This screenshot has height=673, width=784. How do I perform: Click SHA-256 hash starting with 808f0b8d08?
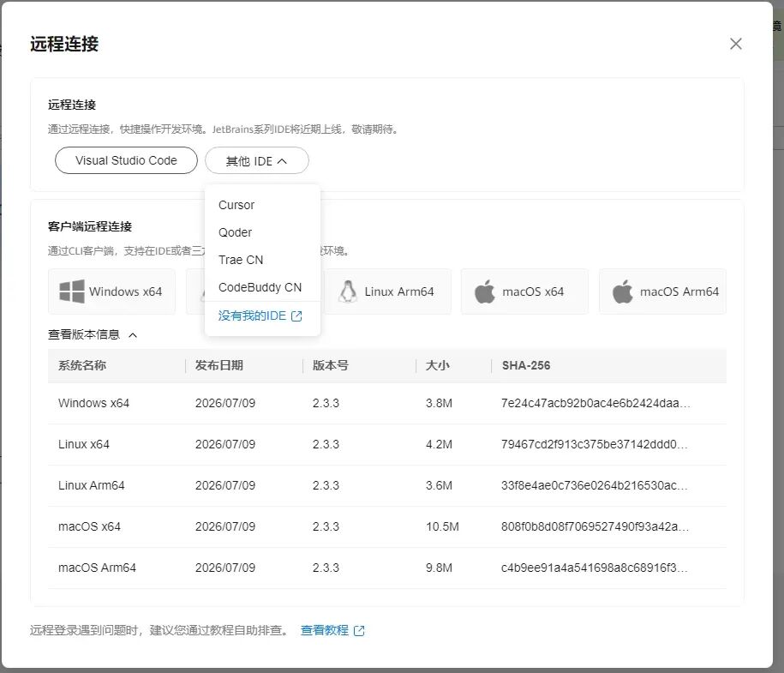pyautogui.click(x=595, y=526)
